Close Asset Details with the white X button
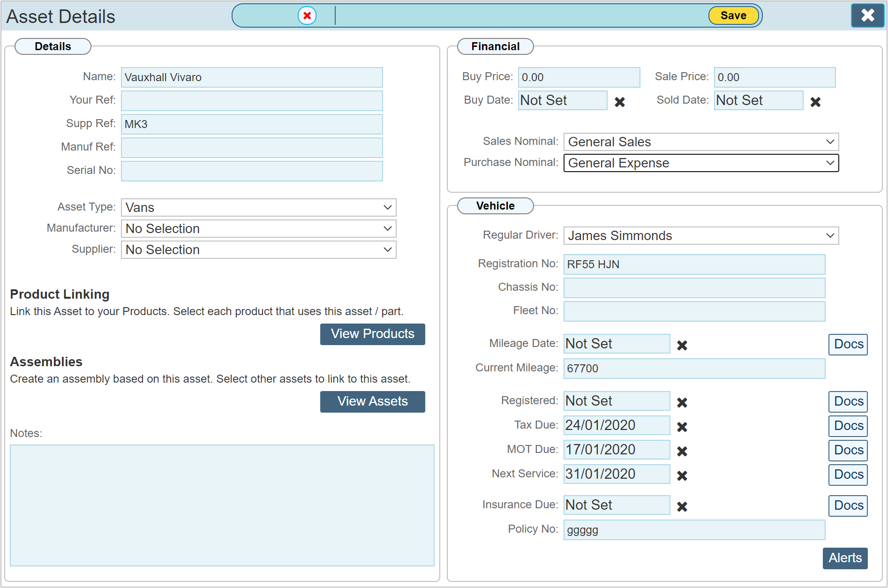Image resolution: width=888 pixels, height=588 pixels. (867, 15)
